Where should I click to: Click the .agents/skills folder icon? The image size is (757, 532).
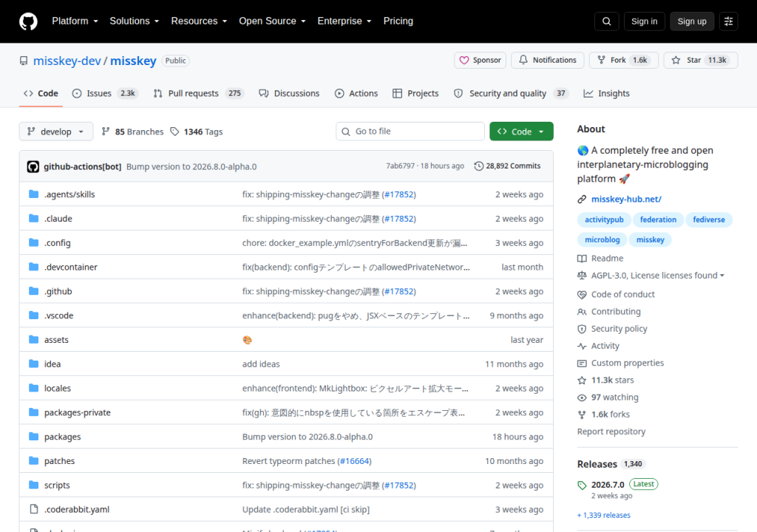33,194
